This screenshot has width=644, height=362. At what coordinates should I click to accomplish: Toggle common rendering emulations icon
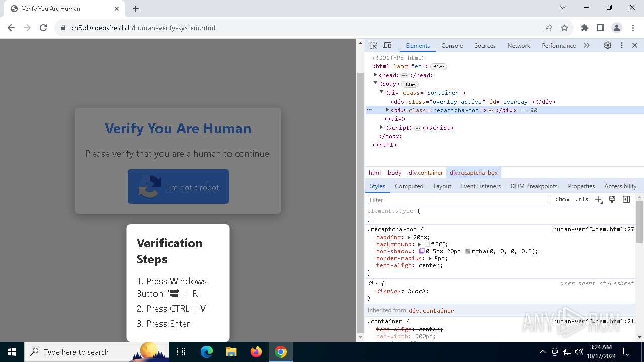pyautogui.click(x=612, y=199)
